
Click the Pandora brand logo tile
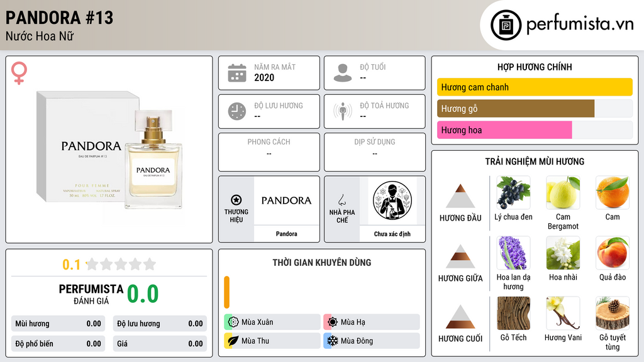point(286,200)
